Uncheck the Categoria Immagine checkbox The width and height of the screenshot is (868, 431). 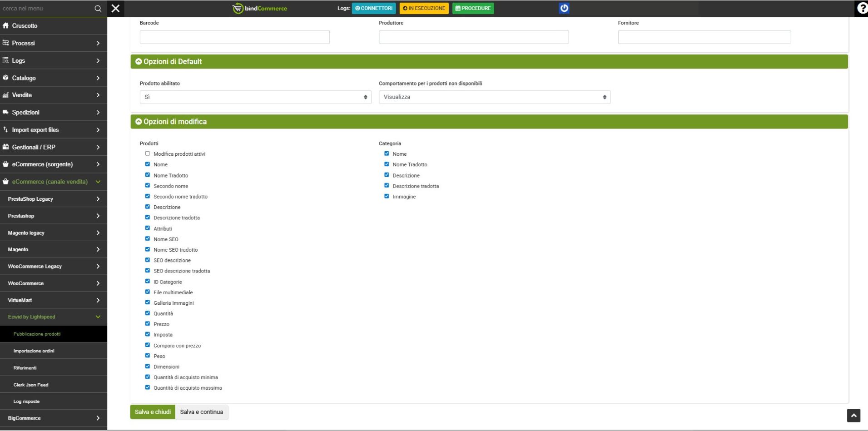click(x=387, y=196)
